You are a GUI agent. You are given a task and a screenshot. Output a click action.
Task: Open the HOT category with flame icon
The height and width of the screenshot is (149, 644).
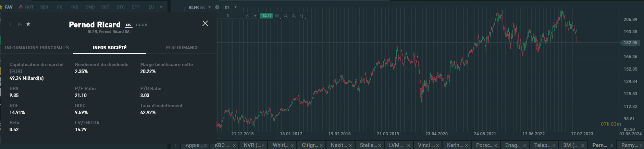pyautogui.click(x=26, y=7)
